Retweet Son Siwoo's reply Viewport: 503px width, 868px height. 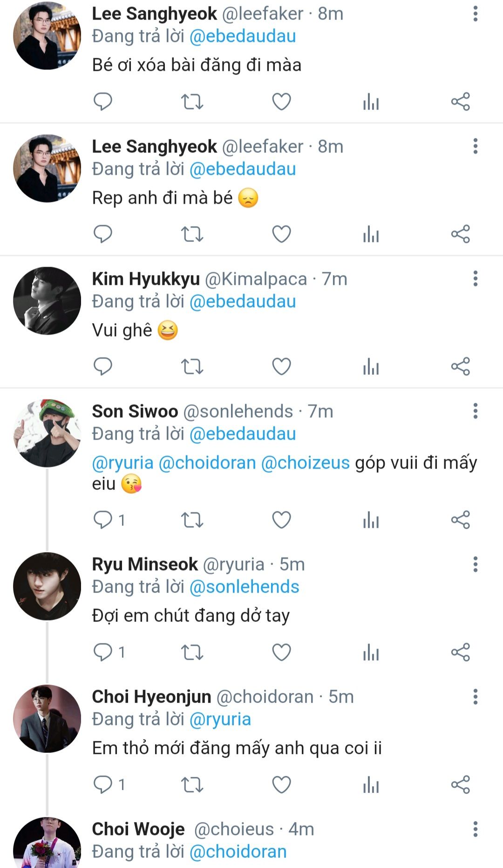point(192,520)
